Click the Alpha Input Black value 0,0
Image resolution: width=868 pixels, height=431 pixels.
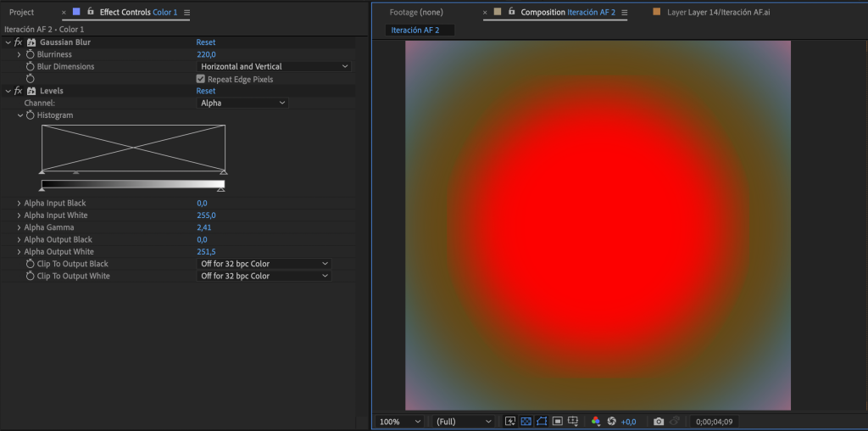click(202, 204)
